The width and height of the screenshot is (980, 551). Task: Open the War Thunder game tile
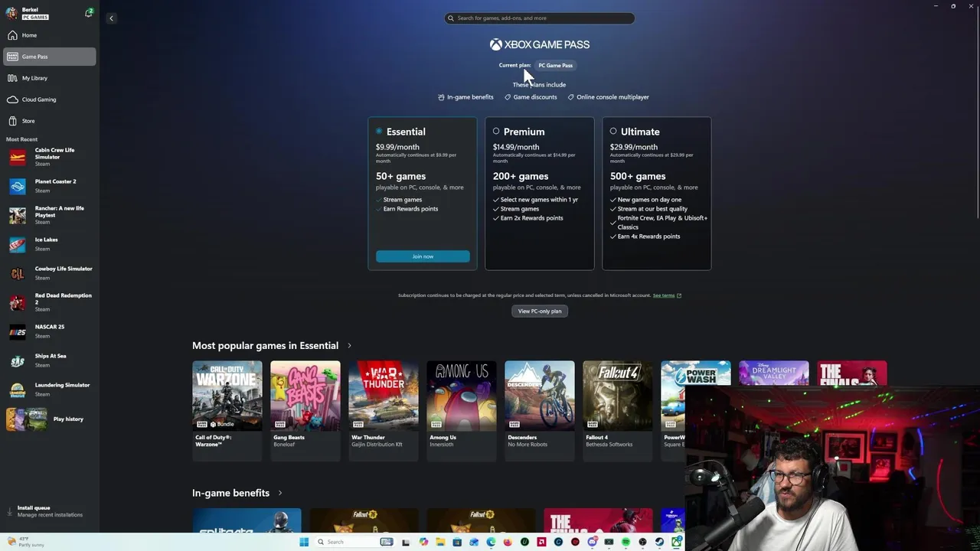pos(383,410)
